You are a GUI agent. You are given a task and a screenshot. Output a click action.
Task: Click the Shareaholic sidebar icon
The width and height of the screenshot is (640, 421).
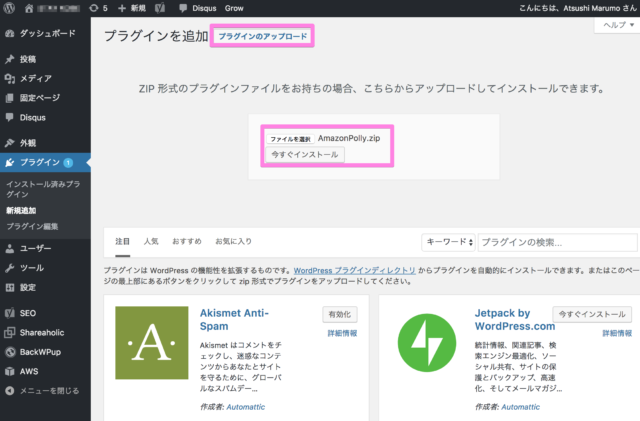point(10,332)
